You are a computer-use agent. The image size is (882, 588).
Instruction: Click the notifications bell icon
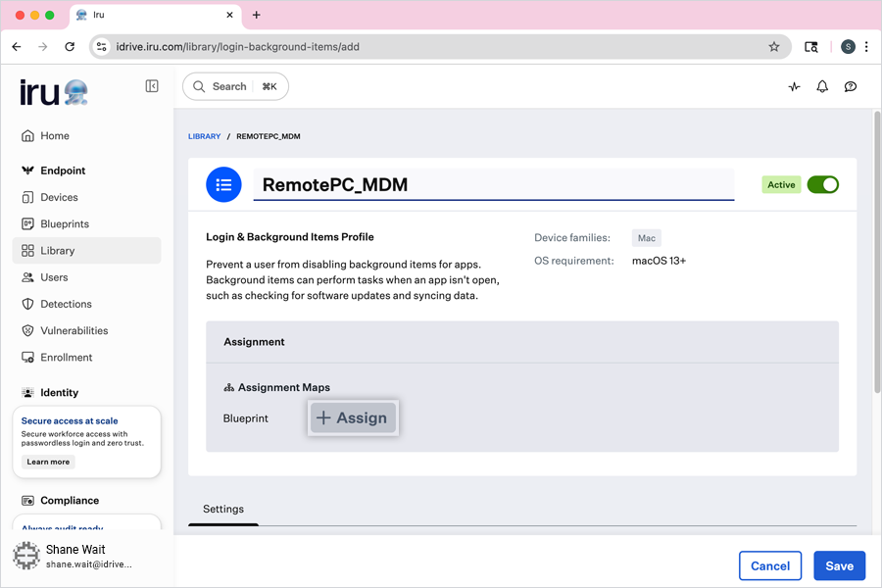(x=822, y=86)
